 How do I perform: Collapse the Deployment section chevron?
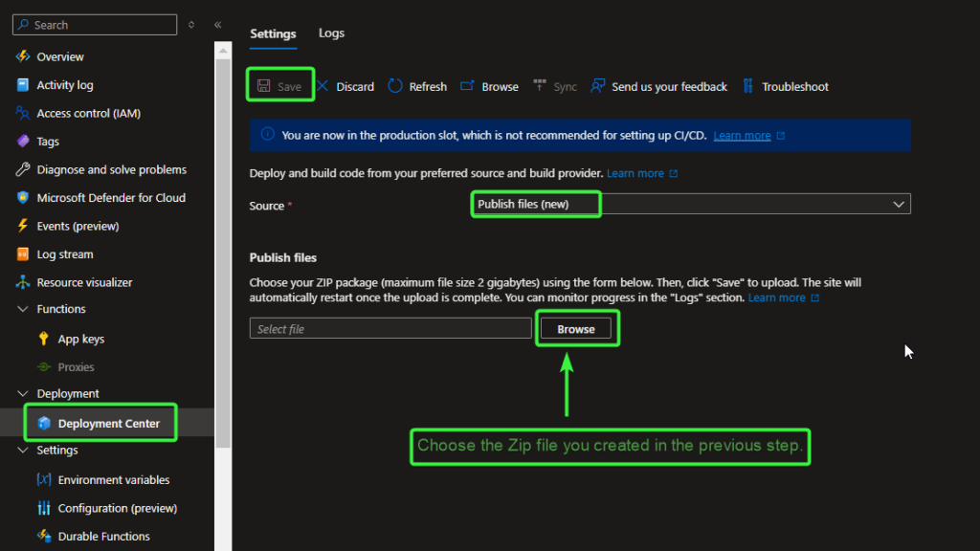[23, 393]
